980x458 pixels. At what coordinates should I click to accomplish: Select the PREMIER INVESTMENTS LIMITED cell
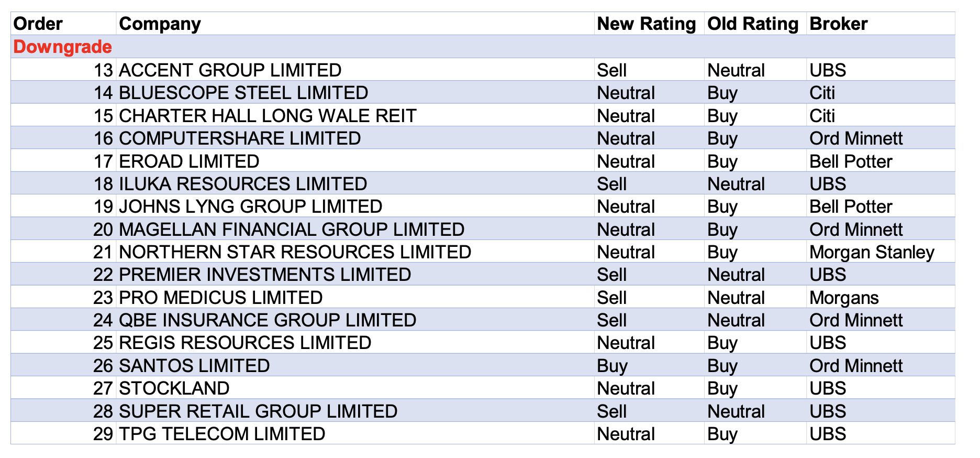coord(265,275)
